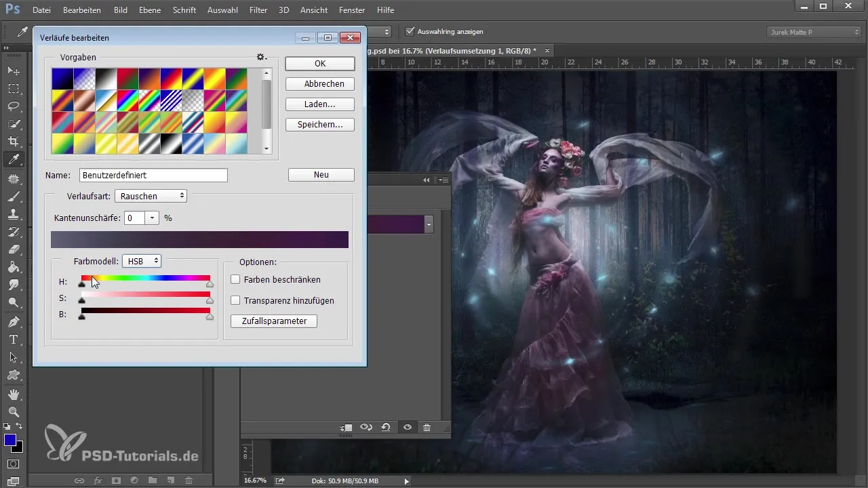Select the History Brush tool
The height and width of the screenshot is (488, 868).
click(14, 232)
